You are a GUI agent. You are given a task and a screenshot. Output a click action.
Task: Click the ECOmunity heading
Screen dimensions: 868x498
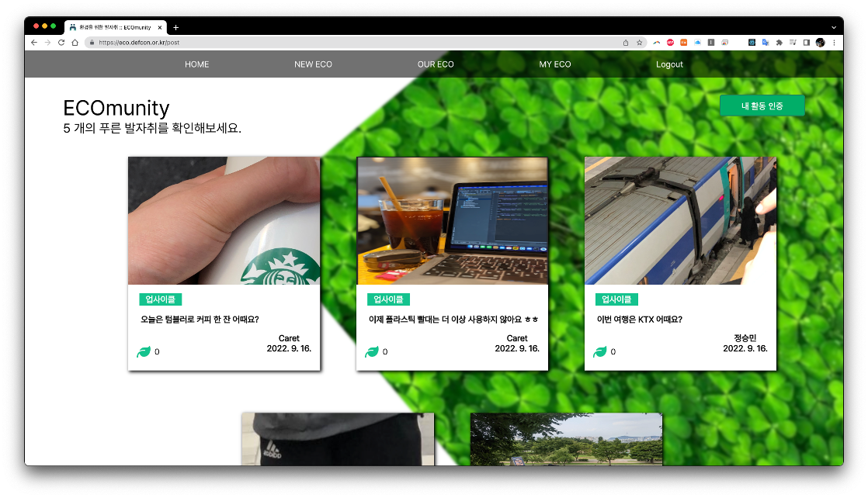pos(116,108)
